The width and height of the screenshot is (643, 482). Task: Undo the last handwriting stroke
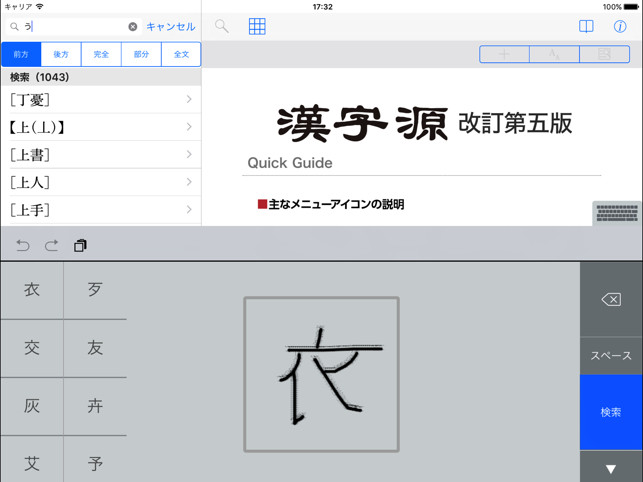click(x=23, y=246)
